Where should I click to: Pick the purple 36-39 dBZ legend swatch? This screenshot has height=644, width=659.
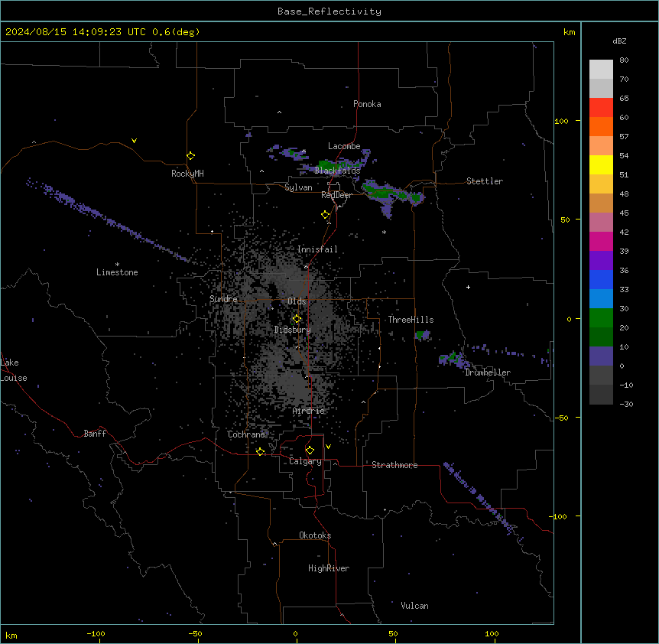(x=601, y=261)
